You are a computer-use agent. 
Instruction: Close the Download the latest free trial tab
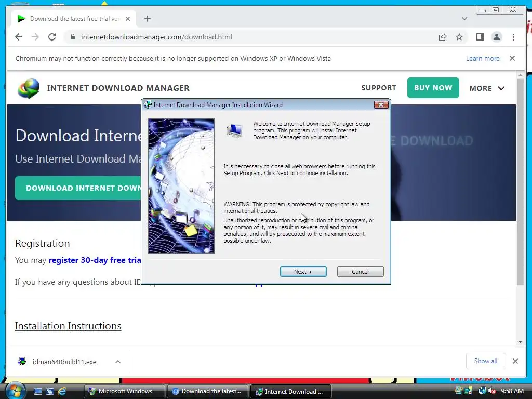tap(128, 19)
